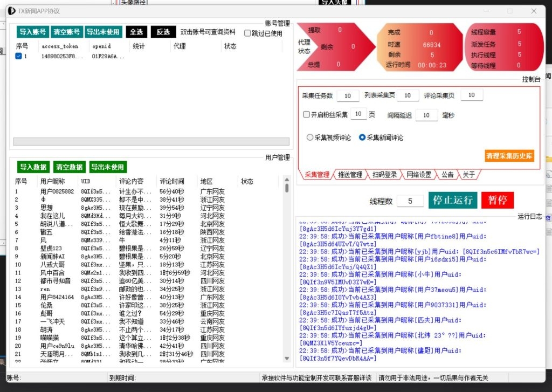Viewport: 552px width, 392px height.
Task: Select all accounts with the 全选 button
Action: 136,31
